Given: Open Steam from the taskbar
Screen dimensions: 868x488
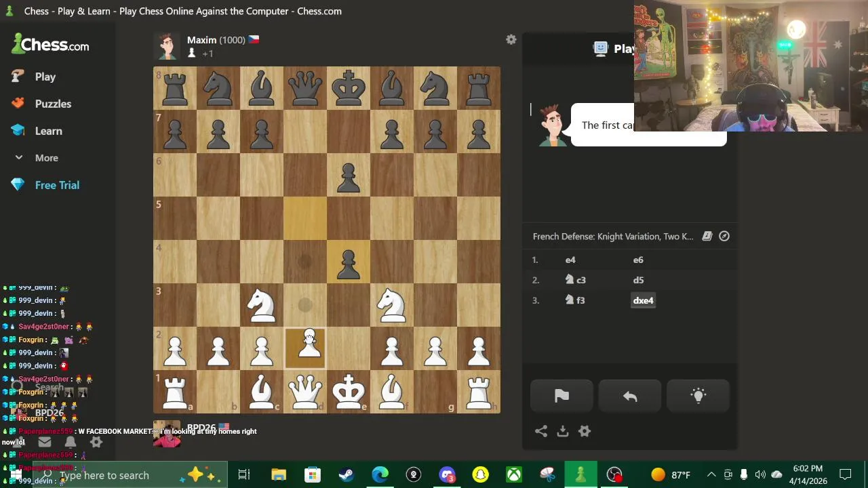Looking at the screenshot, I should [346, 475].
